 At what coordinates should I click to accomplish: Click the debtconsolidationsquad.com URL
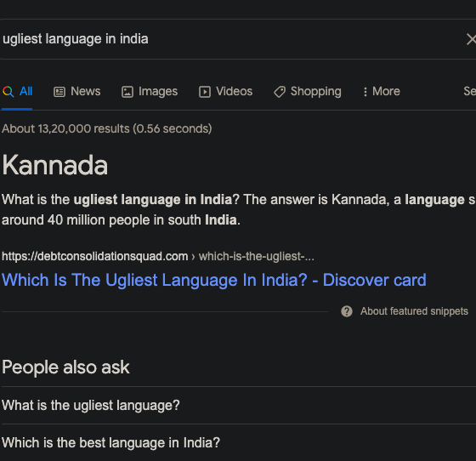click(95, 257)
